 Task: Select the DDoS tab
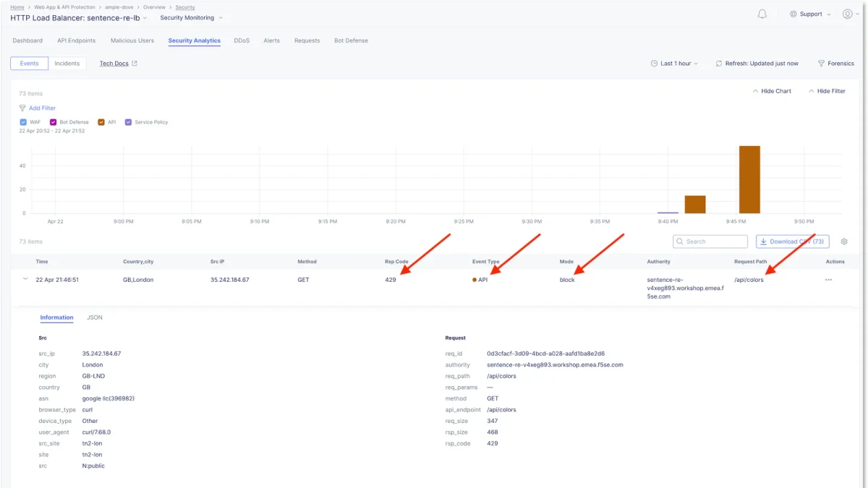click(242, 40)
